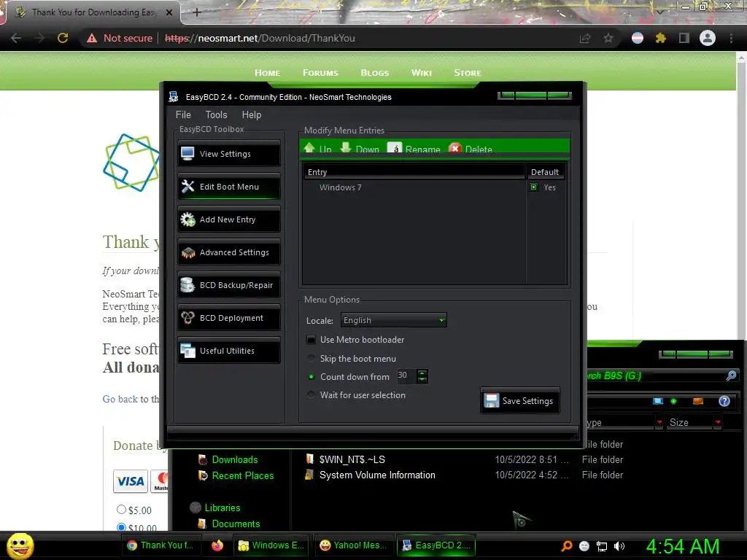Image resolution: width=747 pixels, height=560 pixels.
Task: Reload the browser page
Action: point(63,38)
